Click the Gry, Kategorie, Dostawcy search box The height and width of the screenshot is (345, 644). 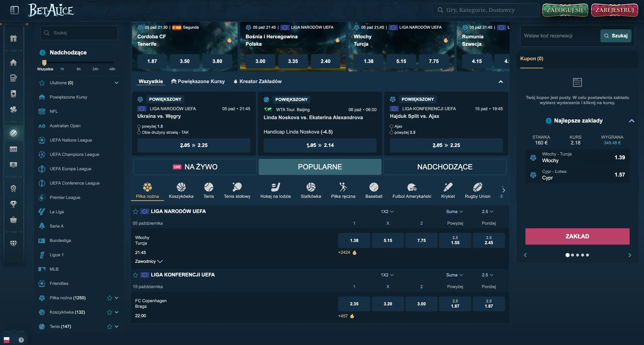(x=485, y=10)
